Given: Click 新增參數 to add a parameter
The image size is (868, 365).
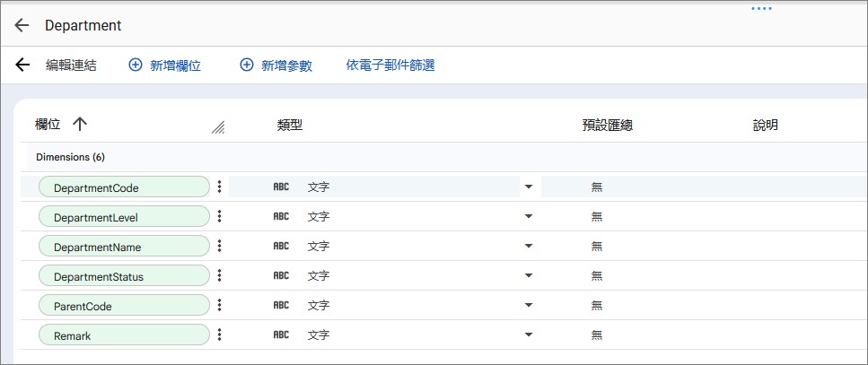Looking at the screenshot, I should tap(276, 65).
